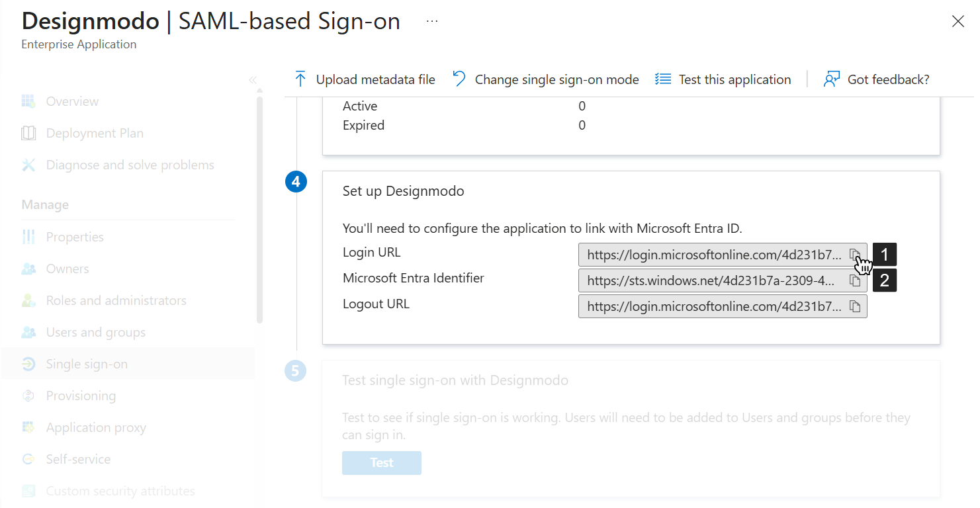Copy the Microsoft Entra Identifier value
980x508 pixels.
855,280
